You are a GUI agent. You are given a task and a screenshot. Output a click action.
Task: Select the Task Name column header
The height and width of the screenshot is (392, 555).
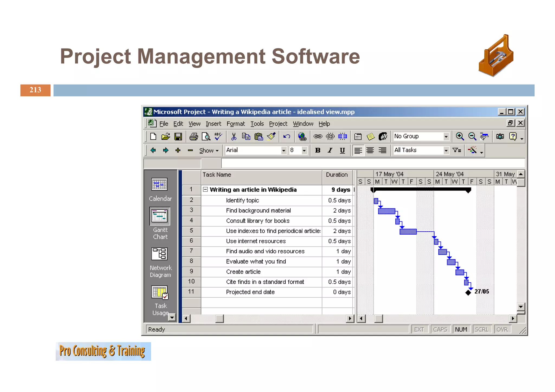[x=262, y=177]
